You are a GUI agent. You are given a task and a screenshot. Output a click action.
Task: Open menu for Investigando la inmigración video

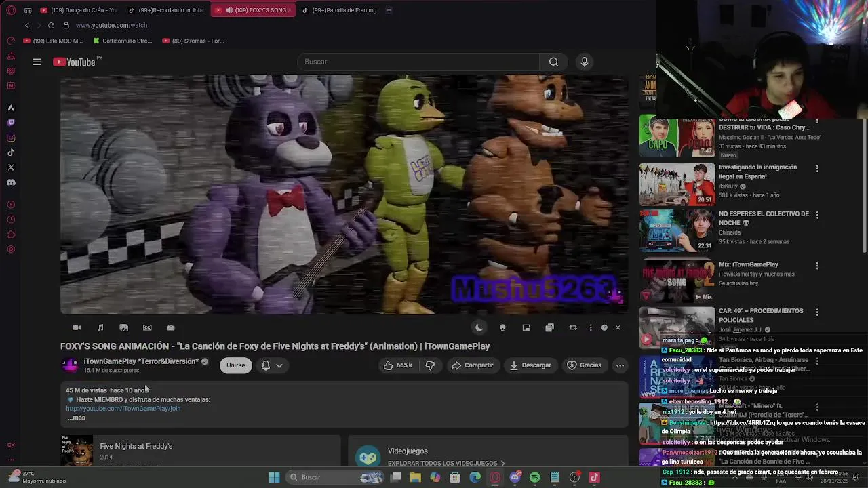(817, 168)
